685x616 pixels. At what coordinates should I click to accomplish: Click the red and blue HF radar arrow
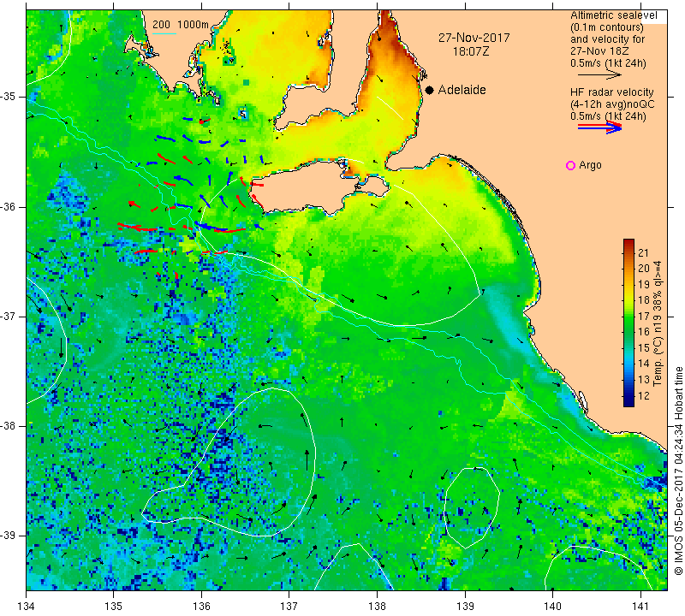(599, 127)
